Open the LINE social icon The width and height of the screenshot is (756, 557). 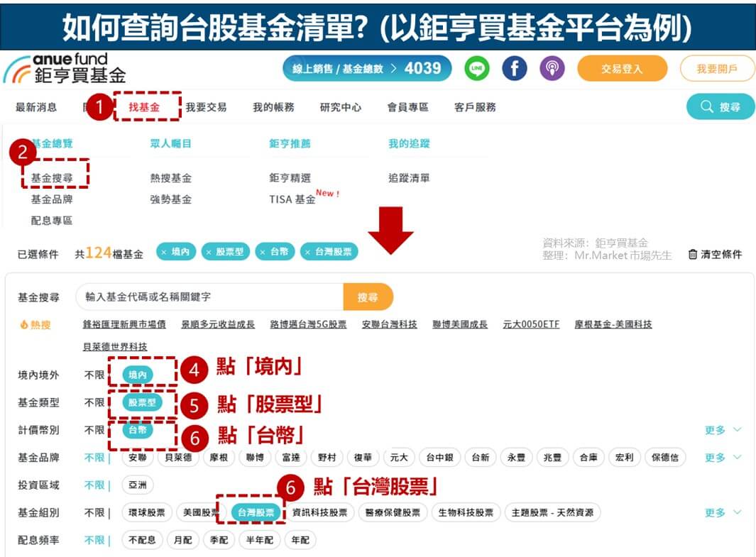476,68
